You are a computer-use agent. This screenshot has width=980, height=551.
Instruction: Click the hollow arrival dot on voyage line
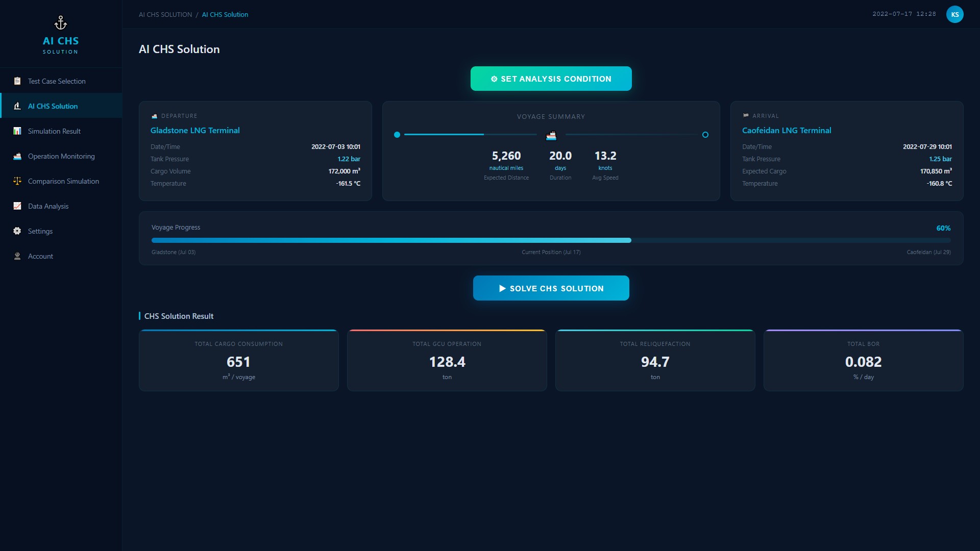tap(705, 135)
